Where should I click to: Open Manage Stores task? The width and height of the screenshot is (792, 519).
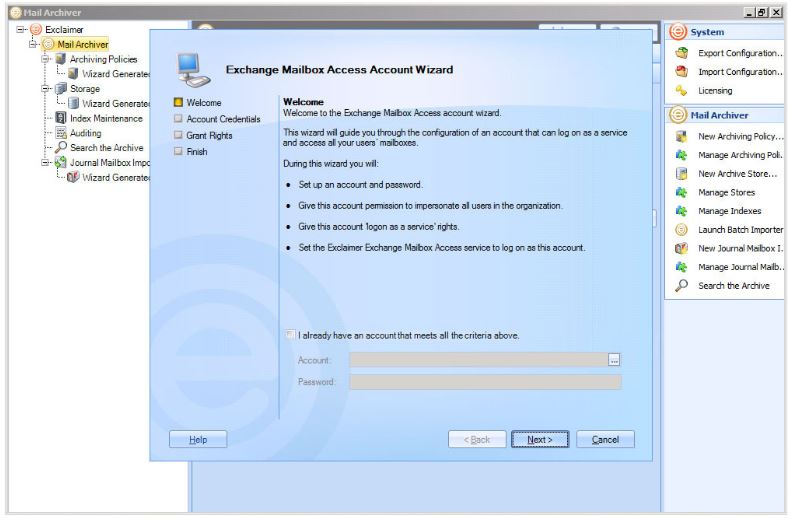[x=726, y=192]
